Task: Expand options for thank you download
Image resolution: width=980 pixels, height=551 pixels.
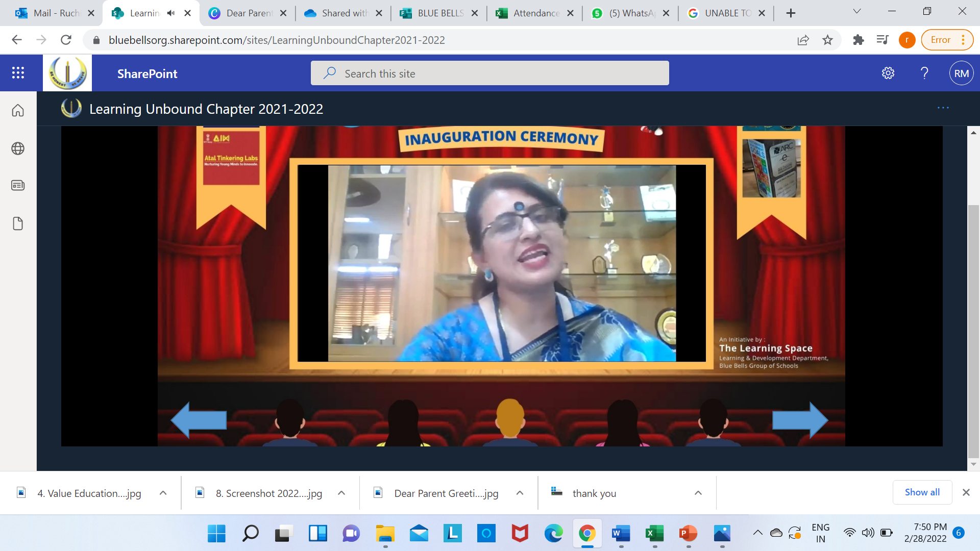Action: point(698,493)
